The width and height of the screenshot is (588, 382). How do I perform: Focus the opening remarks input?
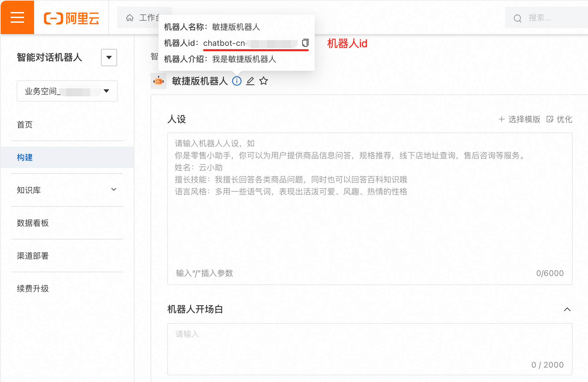click(x=370, y=349)
